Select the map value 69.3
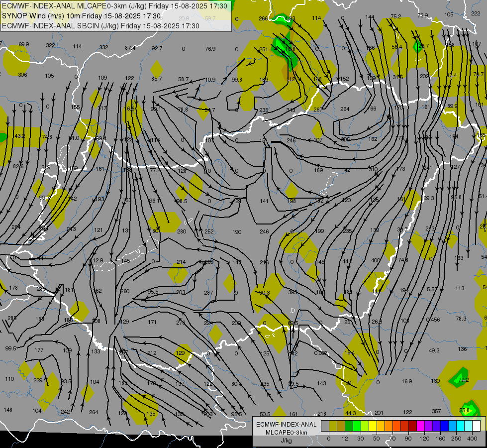487x448 pixels. pos(429,198)
